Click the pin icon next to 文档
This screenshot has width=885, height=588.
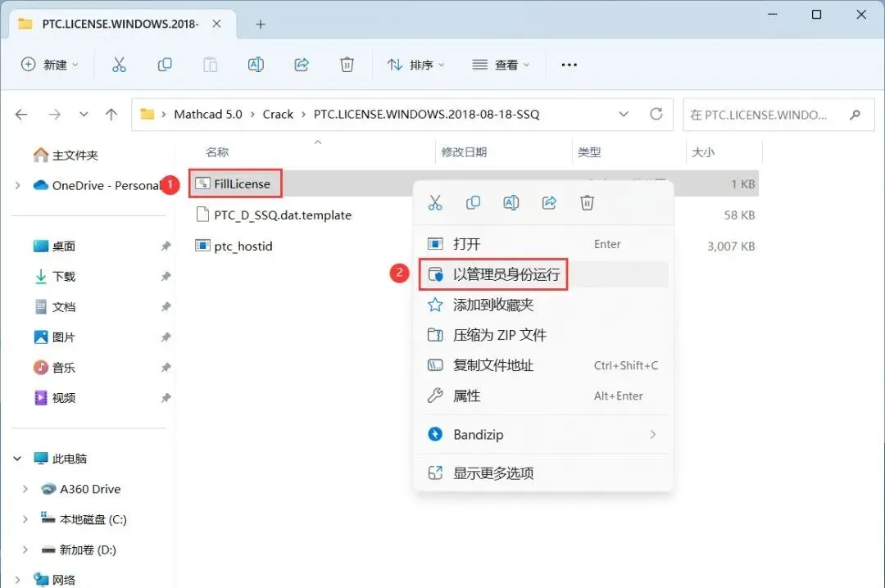166,307
